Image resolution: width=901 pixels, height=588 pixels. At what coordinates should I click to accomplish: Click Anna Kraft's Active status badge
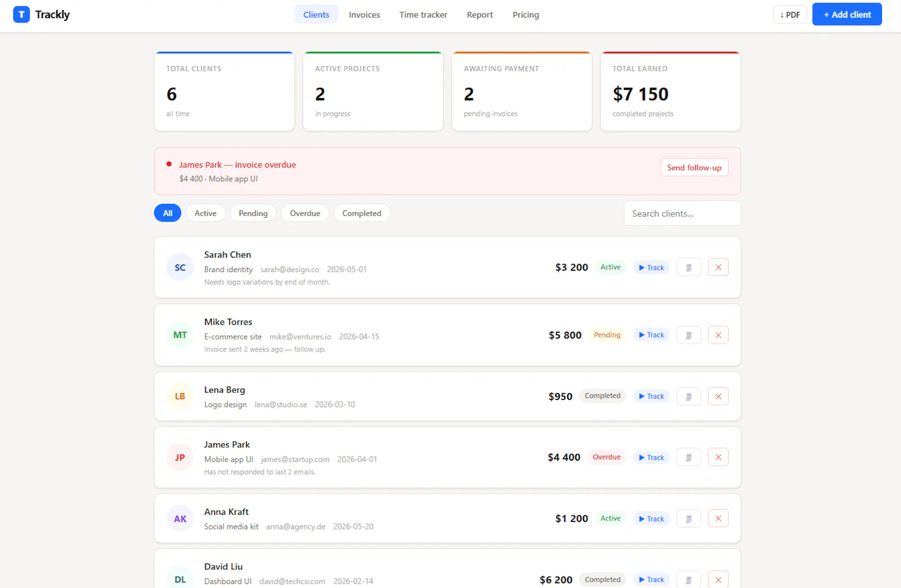click(x=610, y=519)
